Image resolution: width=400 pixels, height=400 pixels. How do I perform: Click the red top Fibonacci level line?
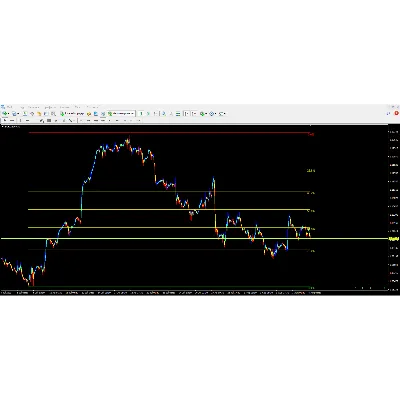(170, 133)
